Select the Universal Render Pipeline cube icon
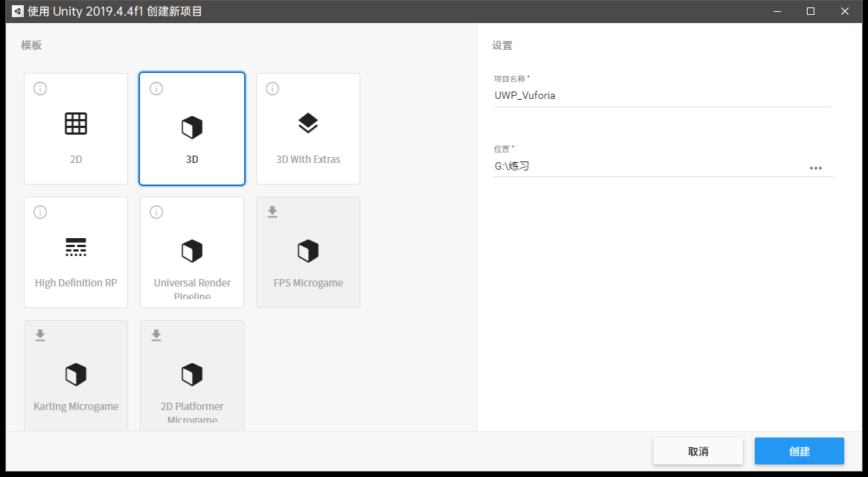This screenshot has height=477, width=868. point(192,251)
